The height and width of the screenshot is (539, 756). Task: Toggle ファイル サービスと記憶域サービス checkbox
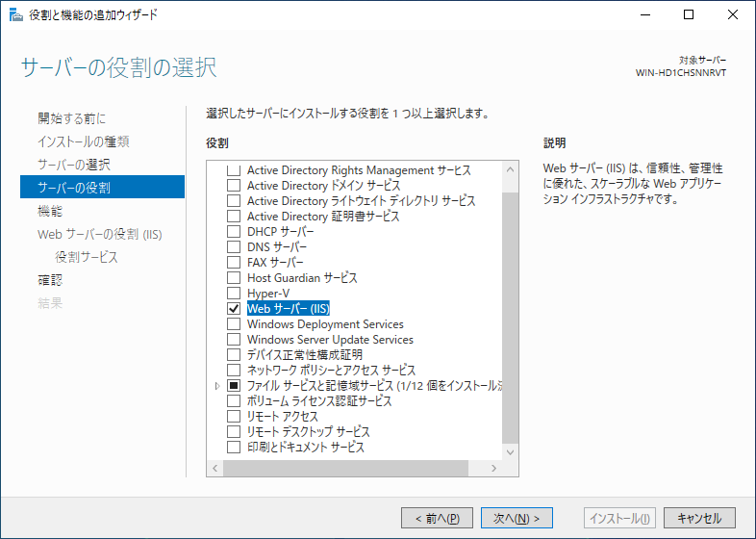[x=234, y=386]
